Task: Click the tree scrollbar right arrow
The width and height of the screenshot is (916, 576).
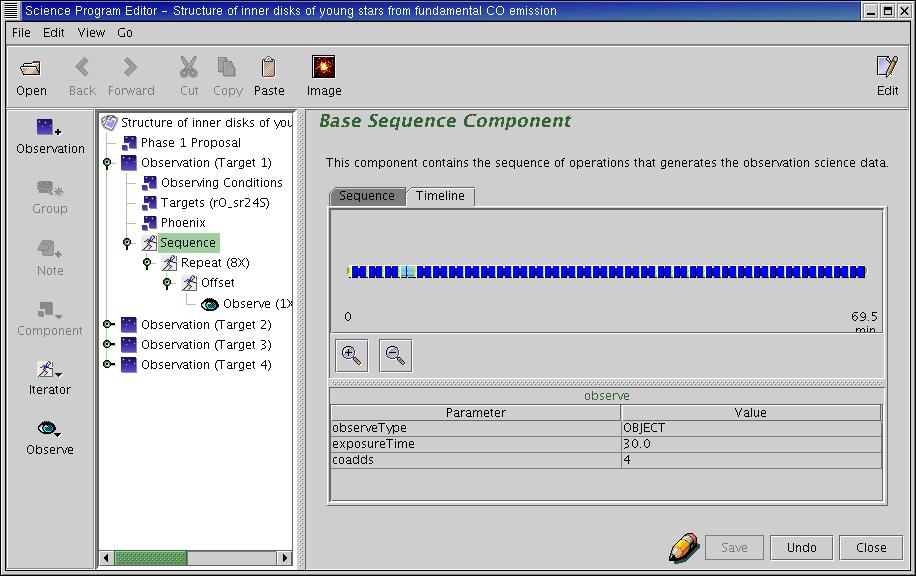Action: point(284,558)
